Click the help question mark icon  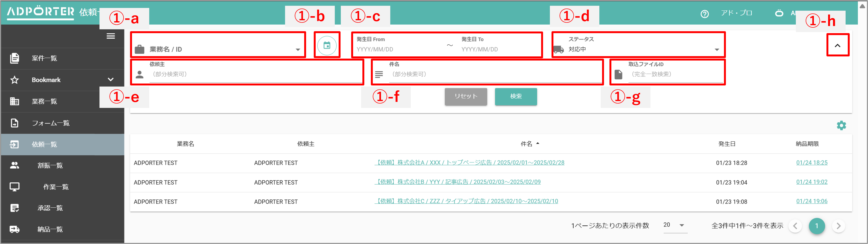[x=705, y=14]
